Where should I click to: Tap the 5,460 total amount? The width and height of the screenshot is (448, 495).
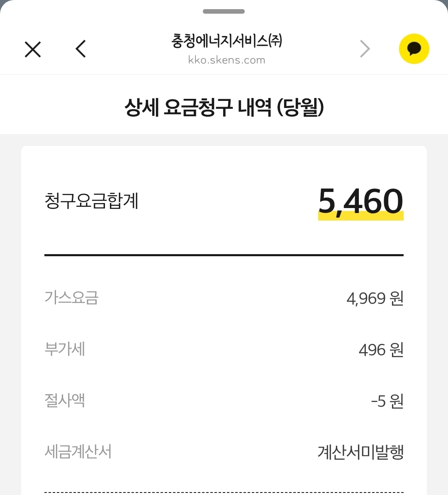[360, 202]
